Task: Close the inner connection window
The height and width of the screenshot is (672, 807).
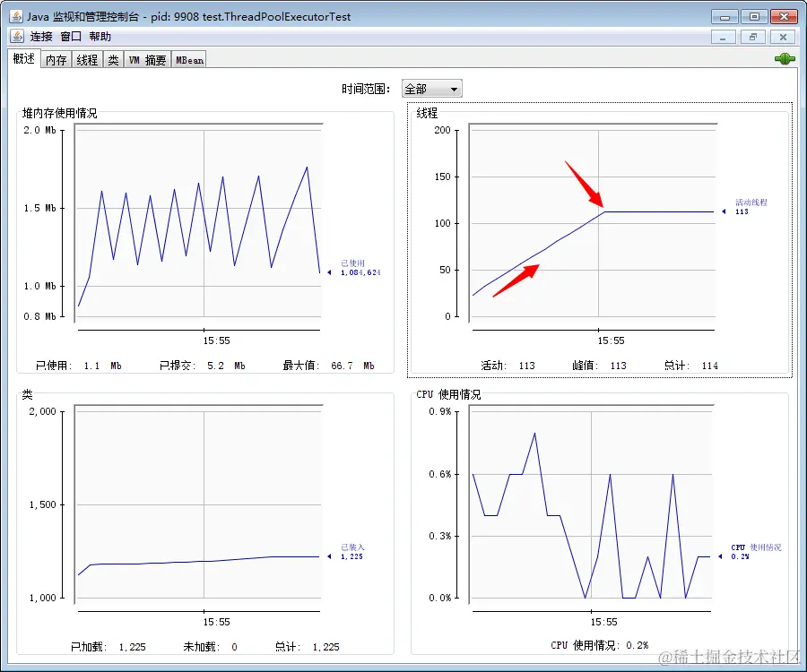Action: pos(783,37)
